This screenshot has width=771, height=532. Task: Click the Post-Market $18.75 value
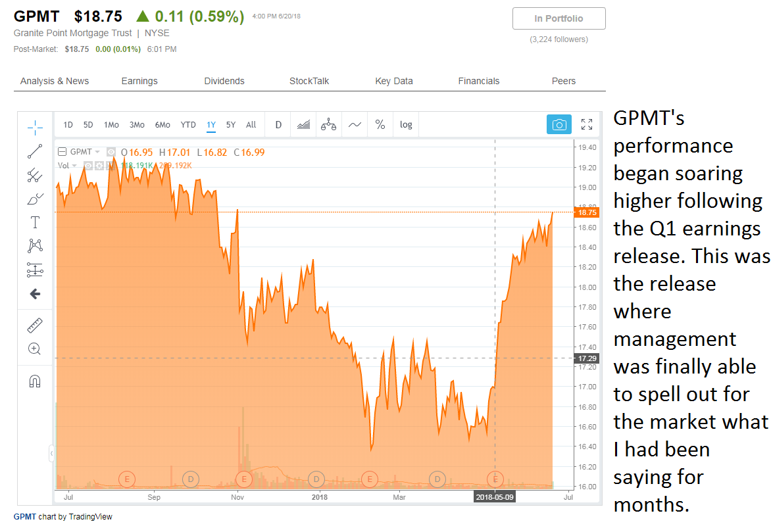(77, 49)
